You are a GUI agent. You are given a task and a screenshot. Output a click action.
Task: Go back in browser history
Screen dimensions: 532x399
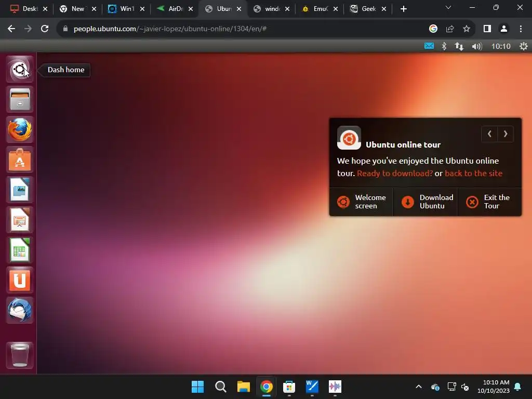pos(11,29)
